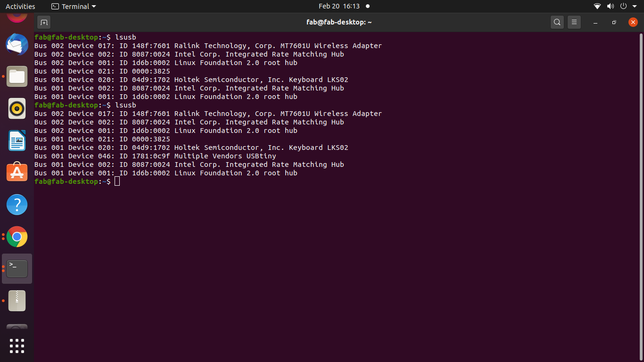Minimize the terminal window
This screenshot has width=644, height=362.
(x=595, y=22)
